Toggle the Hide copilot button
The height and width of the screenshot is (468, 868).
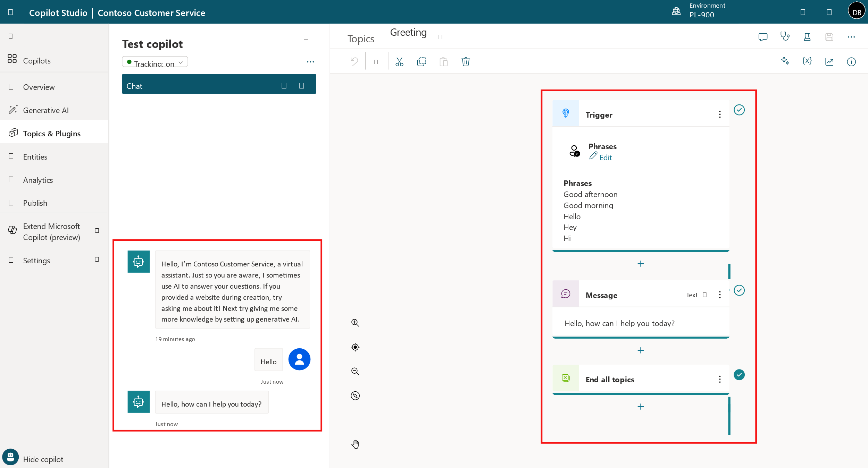point(33,458)
